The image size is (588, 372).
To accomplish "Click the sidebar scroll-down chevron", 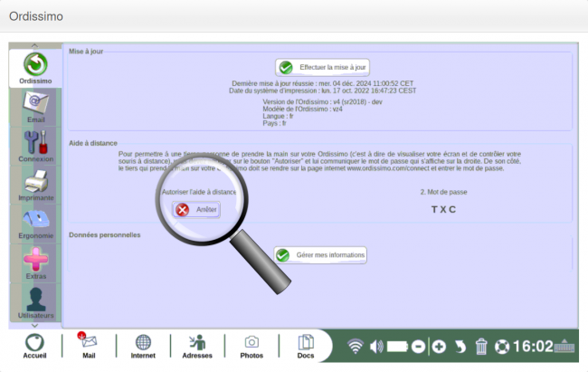I will click(x=34, y=326).
